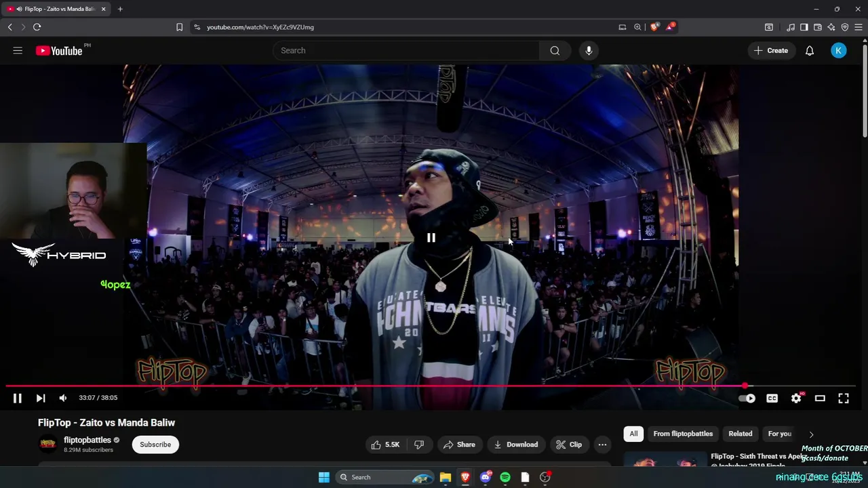Open the player settings gear
Image resolution: width=868 pixels, height=488 pixels.
(x=796, y=399)
